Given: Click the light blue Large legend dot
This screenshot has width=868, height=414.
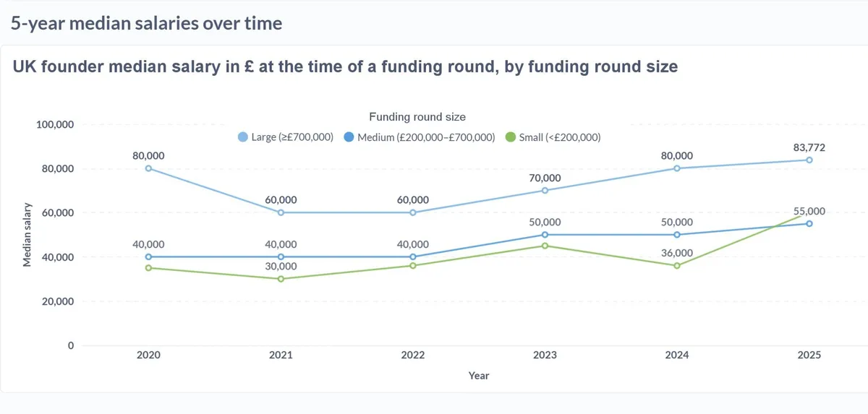Looking at the screenshot, I should pos(243,137).
